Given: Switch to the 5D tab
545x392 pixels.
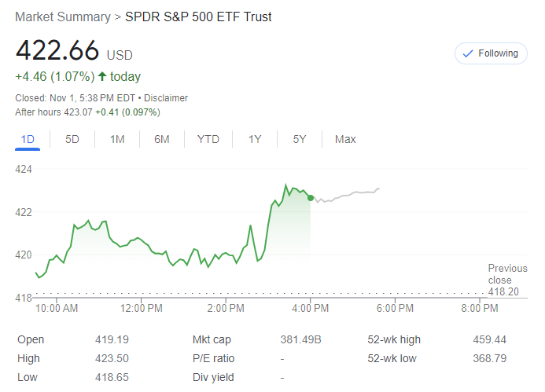Looking at the screenshot, I should (x=72, y=139).
